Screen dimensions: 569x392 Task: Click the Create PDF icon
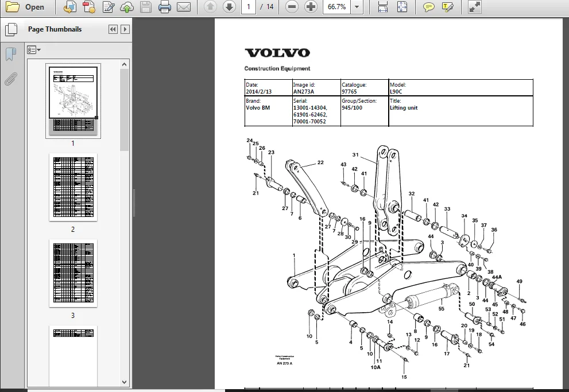(88, 7)
